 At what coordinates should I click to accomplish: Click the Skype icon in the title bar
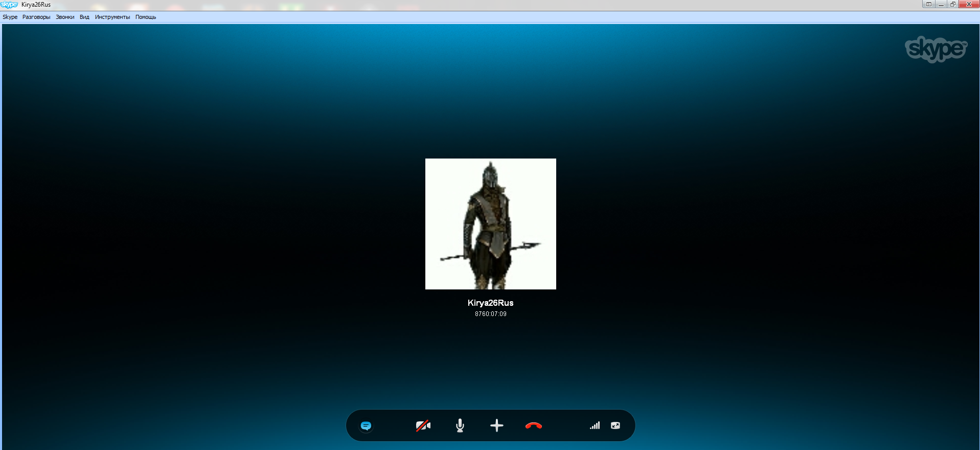pyautogui.click(x=9, y=5)
